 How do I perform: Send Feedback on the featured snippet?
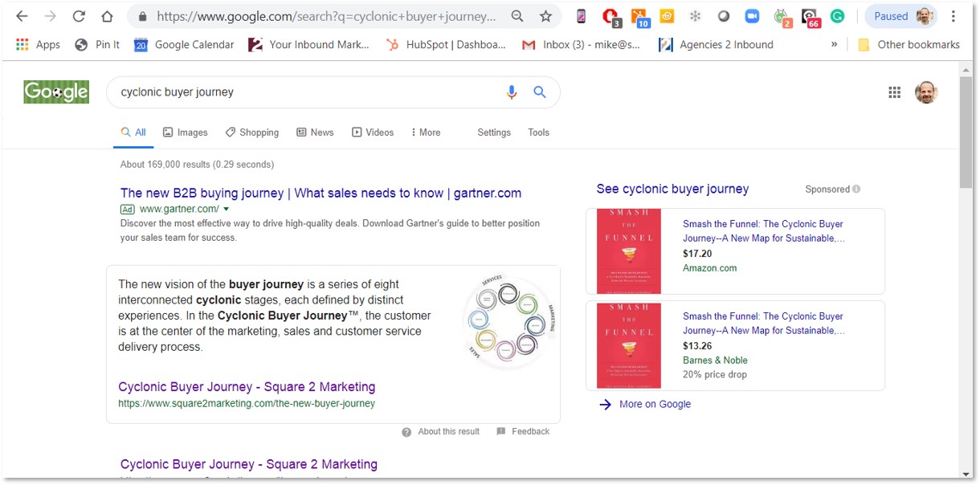point(524,431)
